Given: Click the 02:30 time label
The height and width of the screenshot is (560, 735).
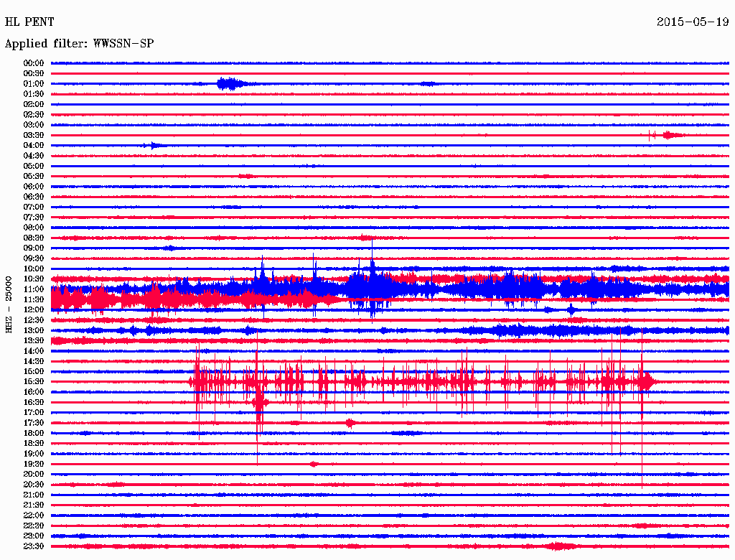Looking at the screenshot, I should [x=34, y=115].
